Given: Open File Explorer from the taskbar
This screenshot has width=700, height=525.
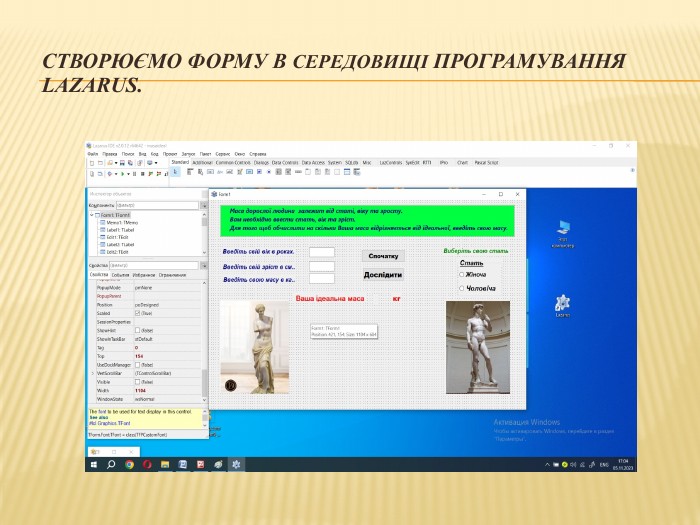Looking at the screenshot, I should click(165, 464).
